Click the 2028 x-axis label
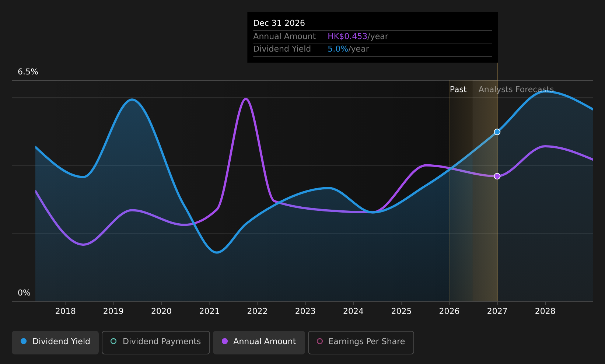Screen dimensions: 605x364 (545, 311)
